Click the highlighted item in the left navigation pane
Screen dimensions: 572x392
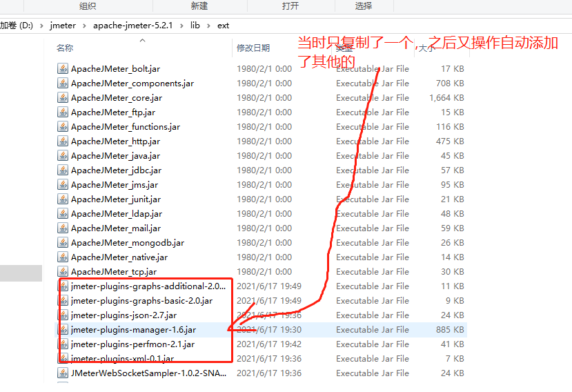[x=21, y=273]
